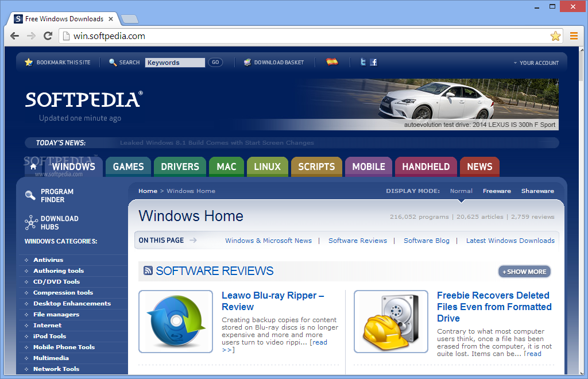Open the Linux tab

tap(268, 167)
